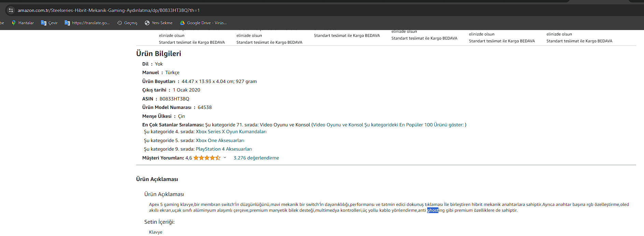Click the Dil value Yok
644x236 pixels.
click(159, 64)
